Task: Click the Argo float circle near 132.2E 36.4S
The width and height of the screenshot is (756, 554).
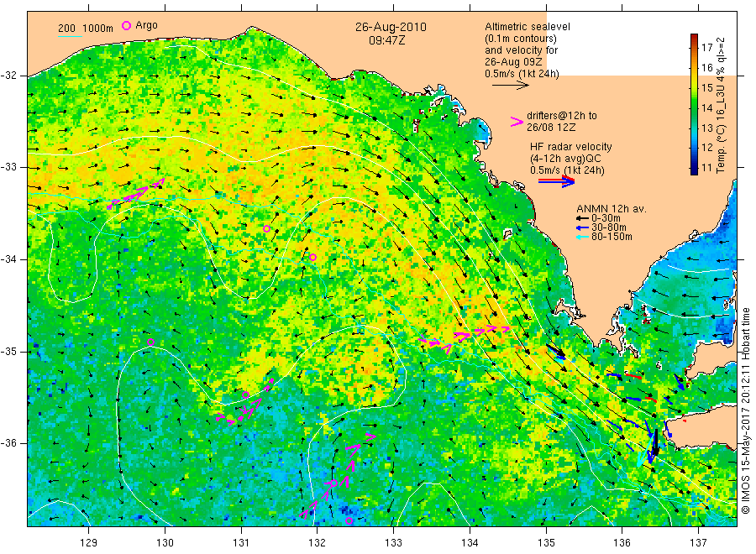Action: [x=333, y=483]
